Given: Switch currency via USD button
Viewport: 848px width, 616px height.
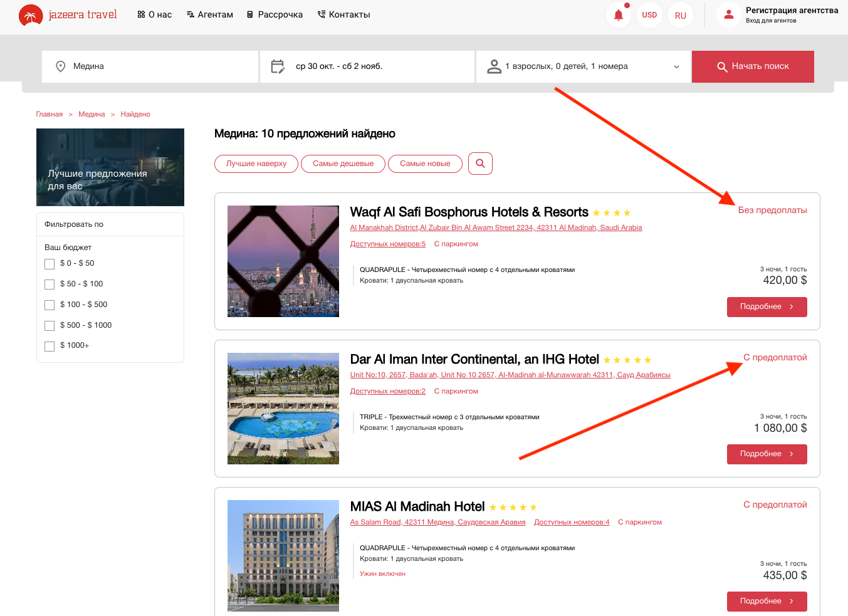Looking at the screenshot, I should pyautogui.click(x=649, y=15).
